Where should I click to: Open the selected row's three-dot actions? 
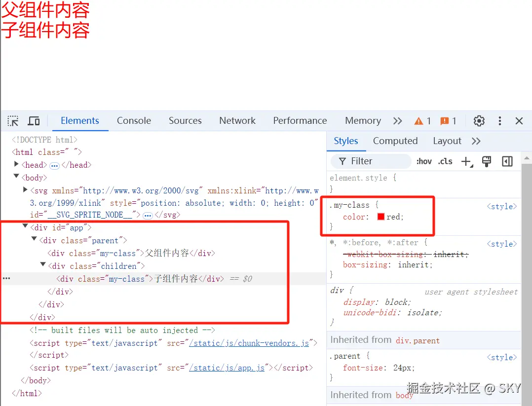coord(6,278)
